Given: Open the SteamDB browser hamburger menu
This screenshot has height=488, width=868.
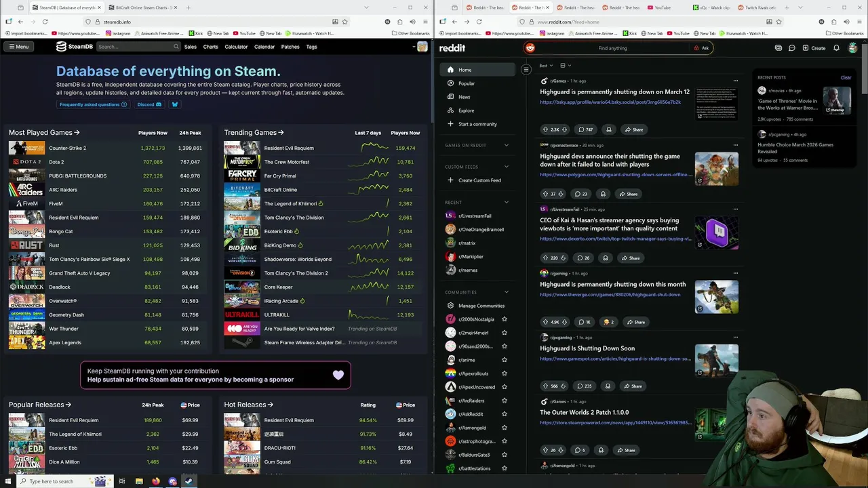Looking at the screenshot, I should coord(425,22).
